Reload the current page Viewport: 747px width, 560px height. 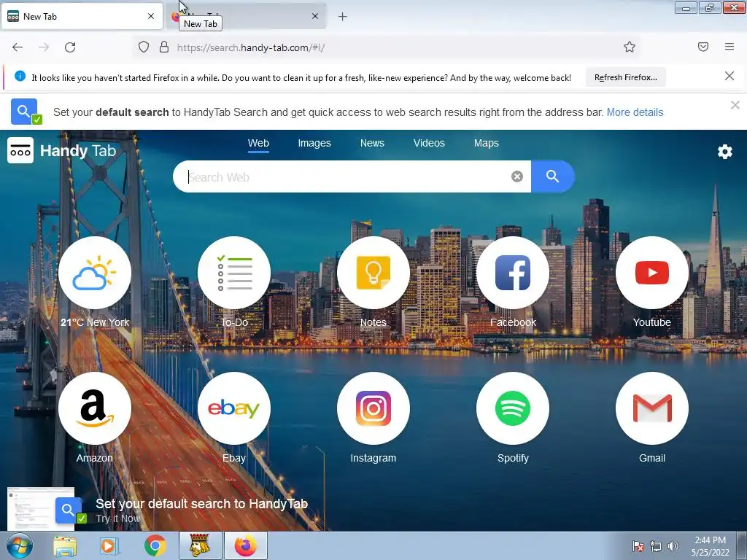(x=70, y=47)
